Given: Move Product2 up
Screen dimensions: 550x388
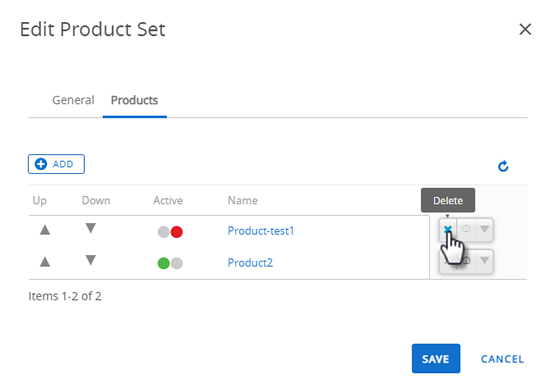Looking at the screenshot, I should pos(45,262).
